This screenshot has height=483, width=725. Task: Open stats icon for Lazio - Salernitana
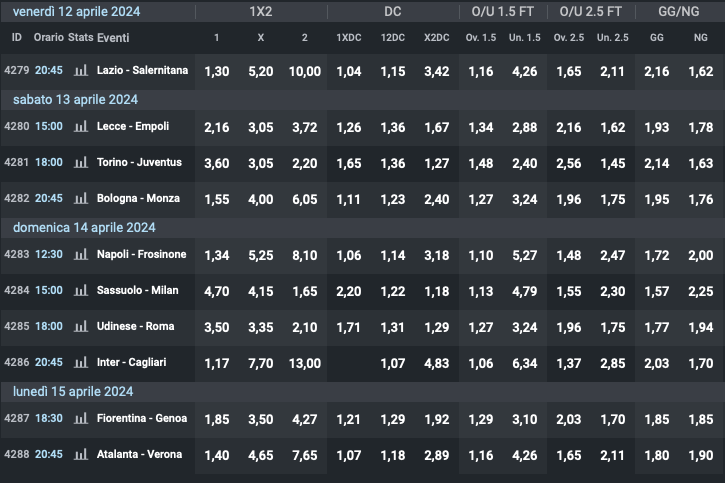click(x=81, y=71)
